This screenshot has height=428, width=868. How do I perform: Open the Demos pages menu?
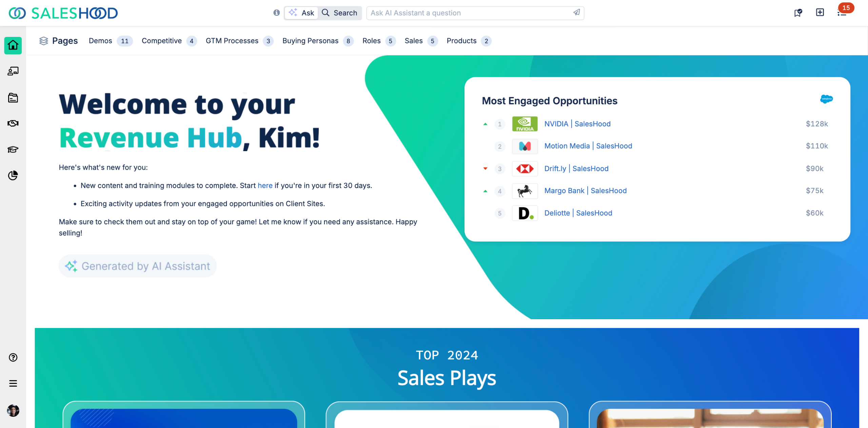click(100, 41)
